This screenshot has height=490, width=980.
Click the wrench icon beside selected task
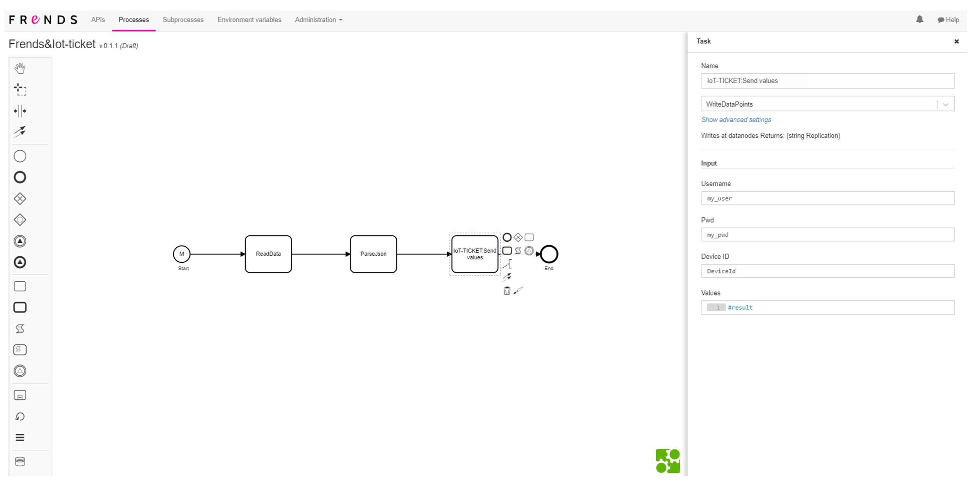pos(518,291)
